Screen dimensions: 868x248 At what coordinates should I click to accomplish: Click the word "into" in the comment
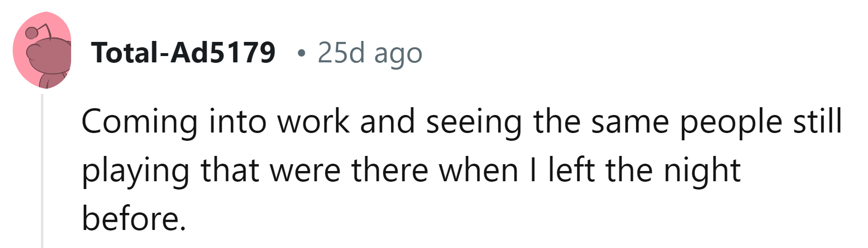(x=238, y=122)
